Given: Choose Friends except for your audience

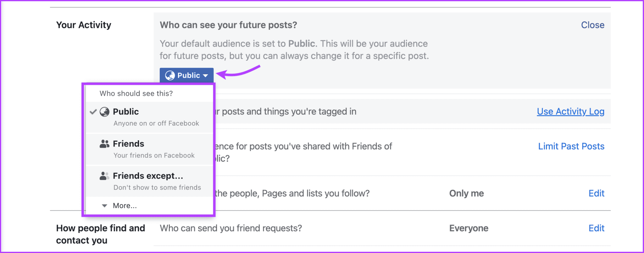Looking at the screenshot, I should (x=148, y=176).
